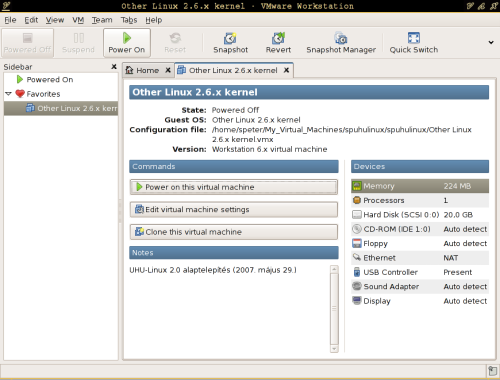500x380 pixels.
Task: Click the configuration file path text
Action: click(342, 134)
